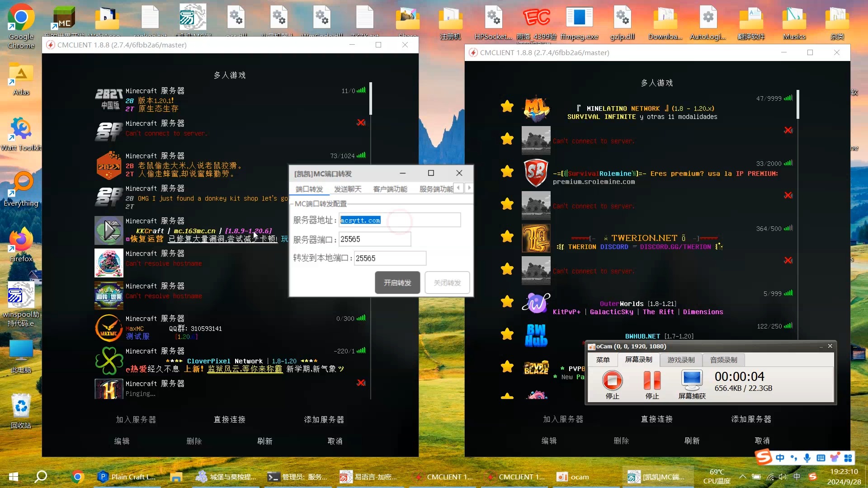
Task: Open 易语言-加密 taskbar window
Action: (369, 477)
